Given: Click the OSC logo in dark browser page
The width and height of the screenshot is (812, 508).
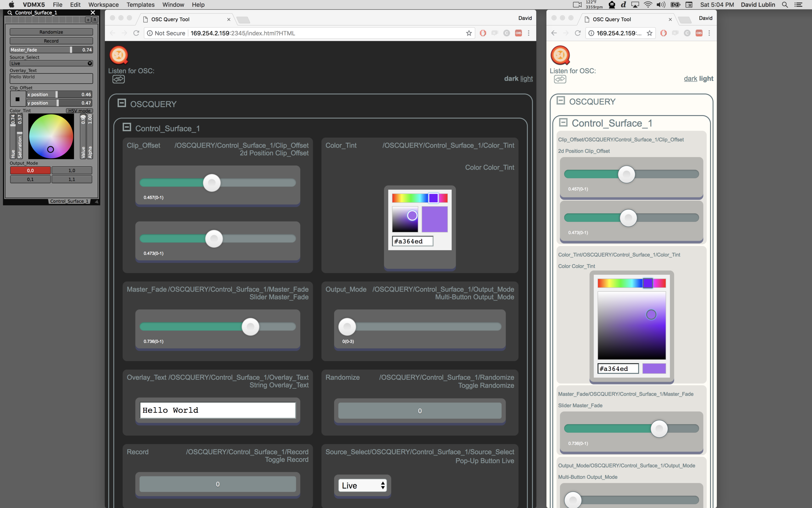Looking at the screenshot, I should pyautogui.click(x=119, y=55).
